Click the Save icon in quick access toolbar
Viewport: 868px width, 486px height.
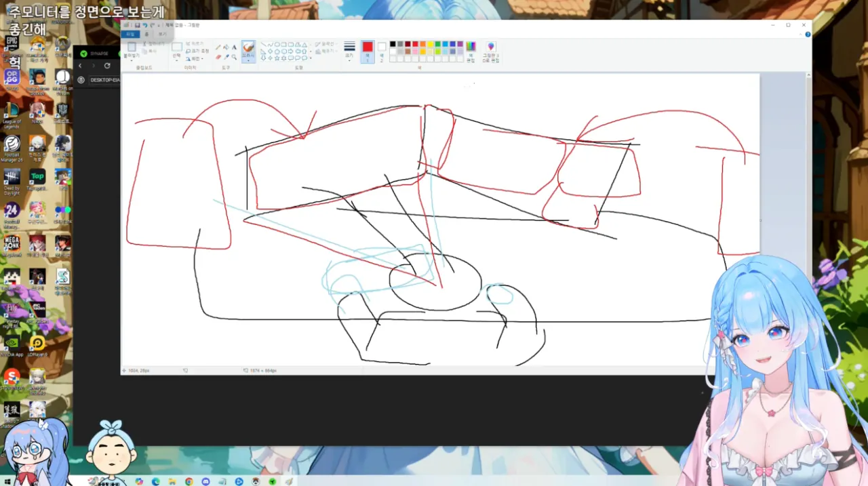(x=137, y=25)
